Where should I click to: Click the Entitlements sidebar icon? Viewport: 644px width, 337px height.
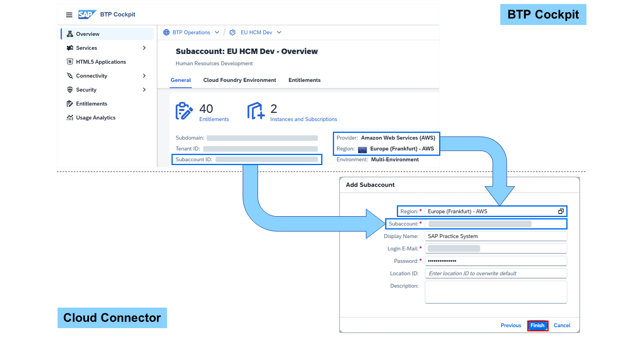point(70,103)
